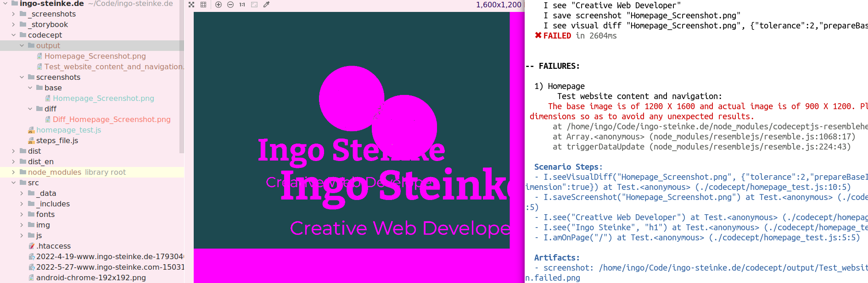Expand the _screenshots folder
This screenshot has height=283, width=868.
click(x=13, y=14)
